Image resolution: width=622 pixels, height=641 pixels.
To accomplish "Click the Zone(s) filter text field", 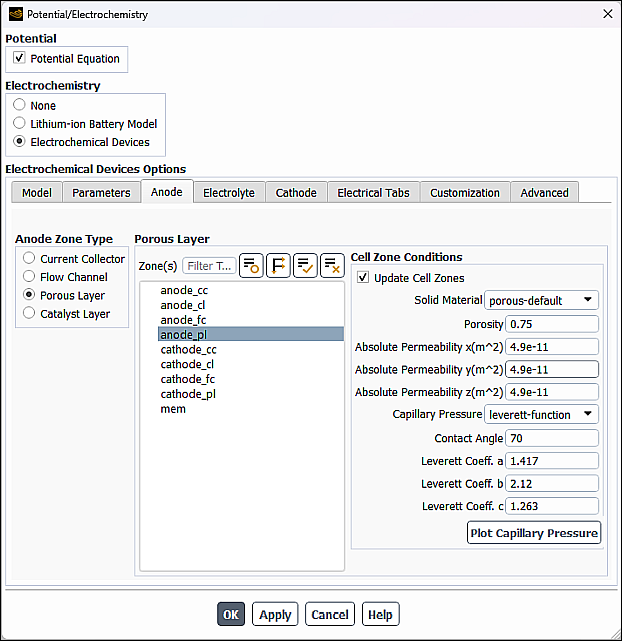I will point(209,266).
